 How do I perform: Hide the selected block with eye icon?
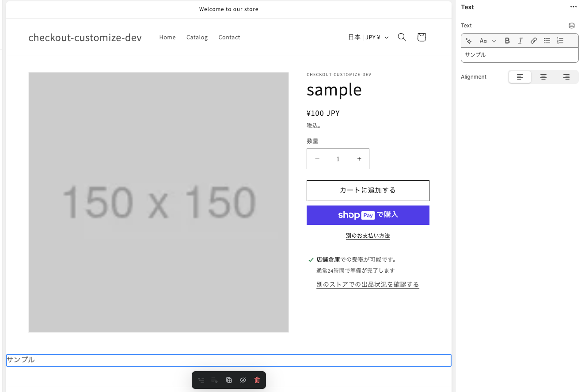[x=243, y=380]
